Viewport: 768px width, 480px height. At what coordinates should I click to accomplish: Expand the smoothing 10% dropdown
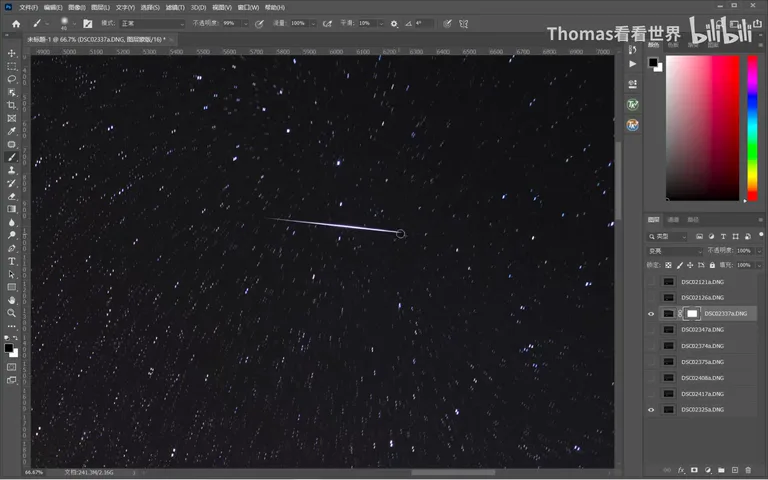381,24
